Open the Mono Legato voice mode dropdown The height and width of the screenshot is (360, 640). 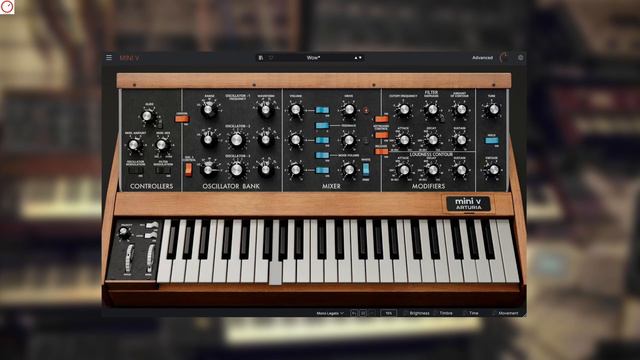click(x=330, y=313)
